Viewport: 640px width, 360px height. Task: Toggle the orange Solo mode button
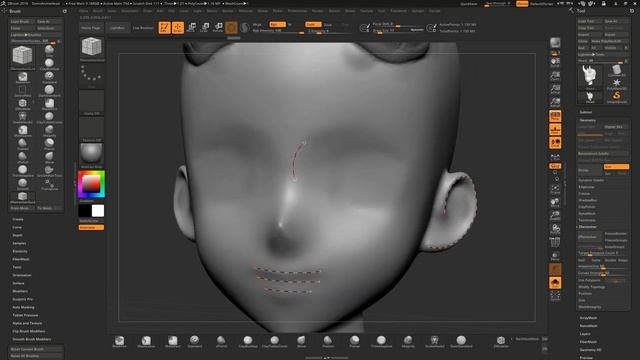(555, 283)
